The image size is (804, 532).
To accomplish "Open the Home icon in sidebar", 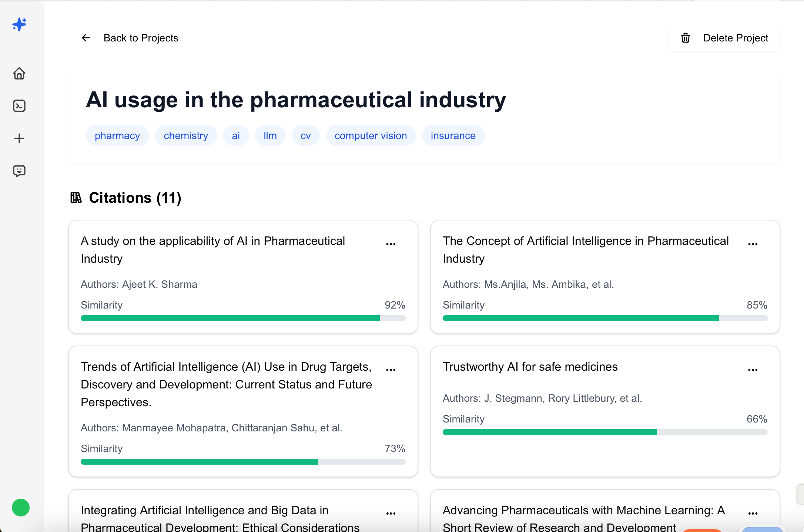I will pyautogui.click(x=19, y=74).
